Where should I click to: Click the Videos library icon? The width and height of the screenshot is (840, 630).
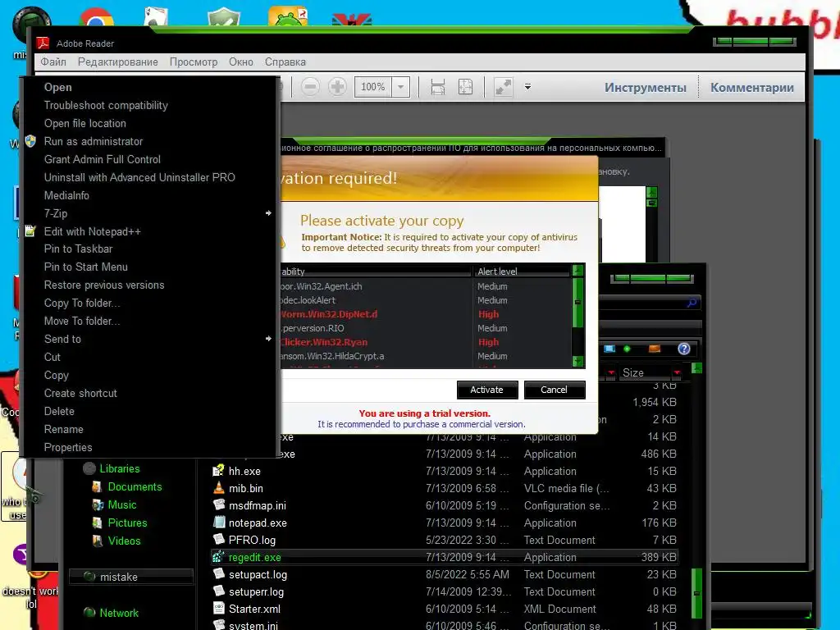point(98,541)
